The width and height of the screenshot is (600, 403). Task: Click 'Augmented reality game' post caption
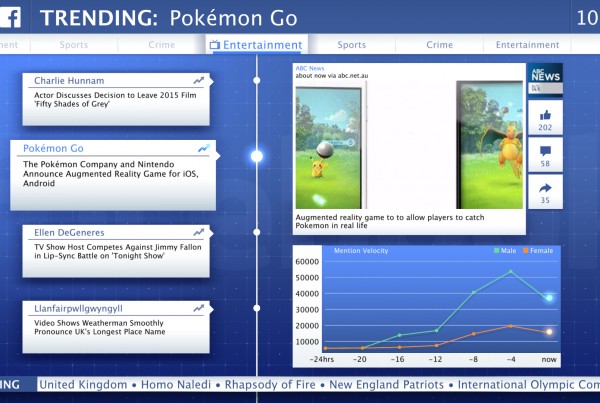(390, 221)
